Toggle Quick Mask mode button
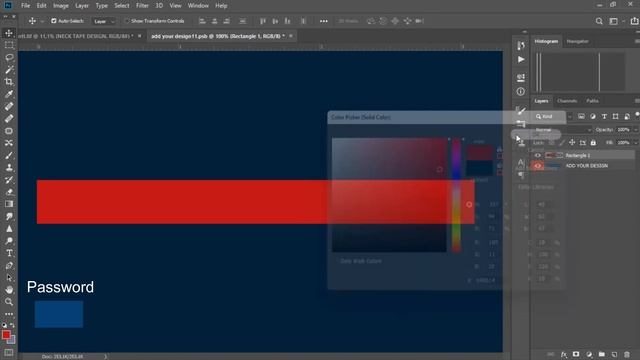Viewport: 640px width, 360px height. point(9,353)
